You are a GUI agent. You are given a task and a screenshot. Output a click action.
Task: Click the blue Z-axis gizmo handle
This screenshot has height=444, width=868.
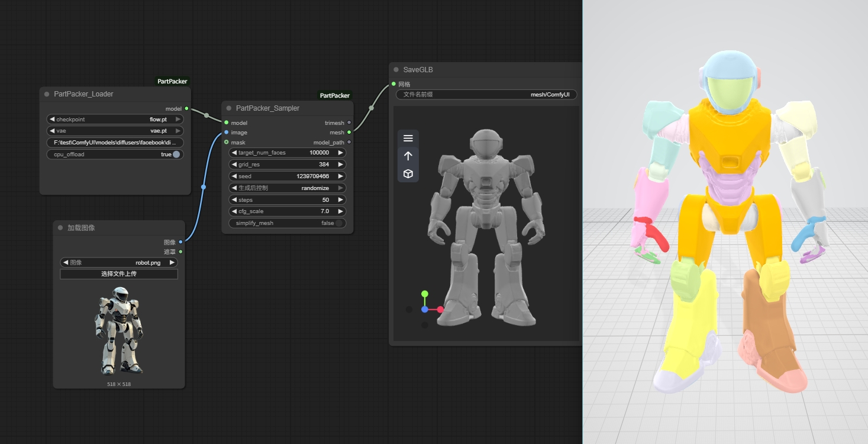point(424,310)
